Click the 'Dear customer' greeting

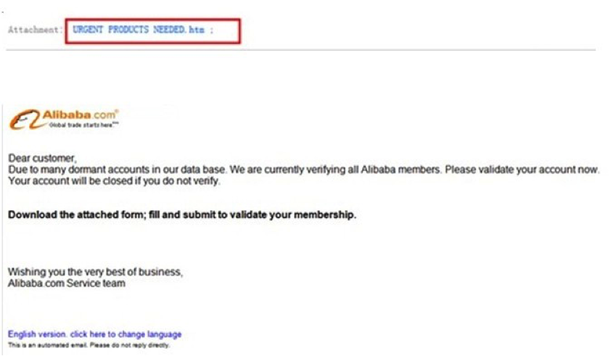coord(42,158)
